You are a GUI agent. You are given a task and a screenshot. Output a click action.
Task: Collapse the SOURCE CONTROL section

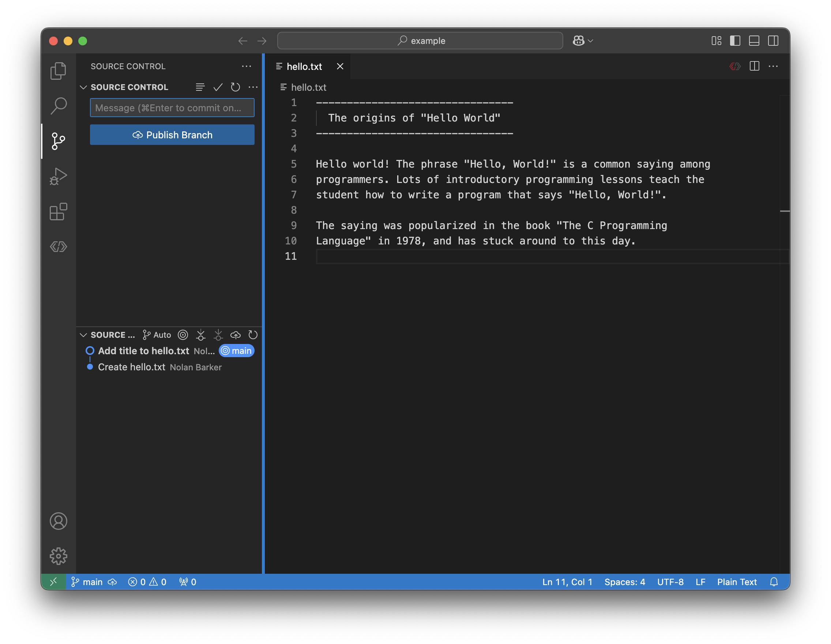83,87
